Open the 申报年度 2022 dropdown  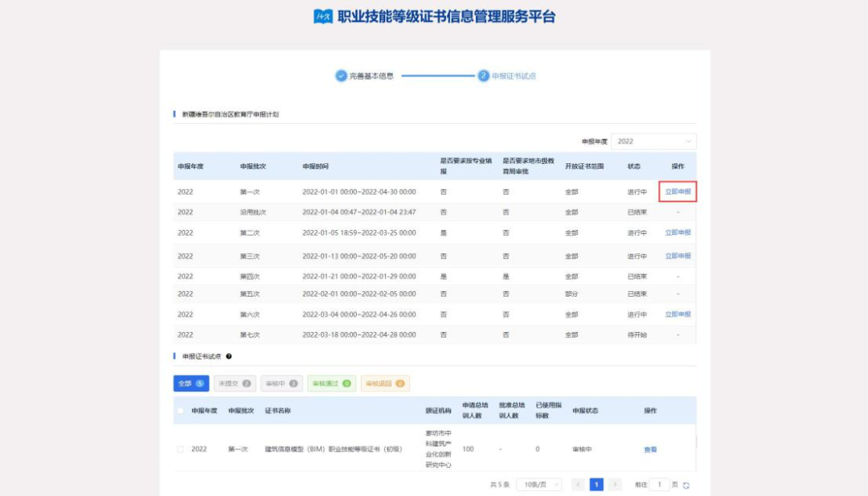[x=653, y=141]
